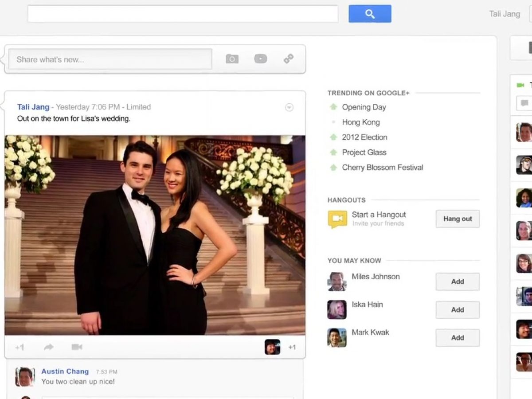Image resolution: width=532 pixels, height=399 pixels.
Task: Click the Share what's new field
Action: pos(110,59)
